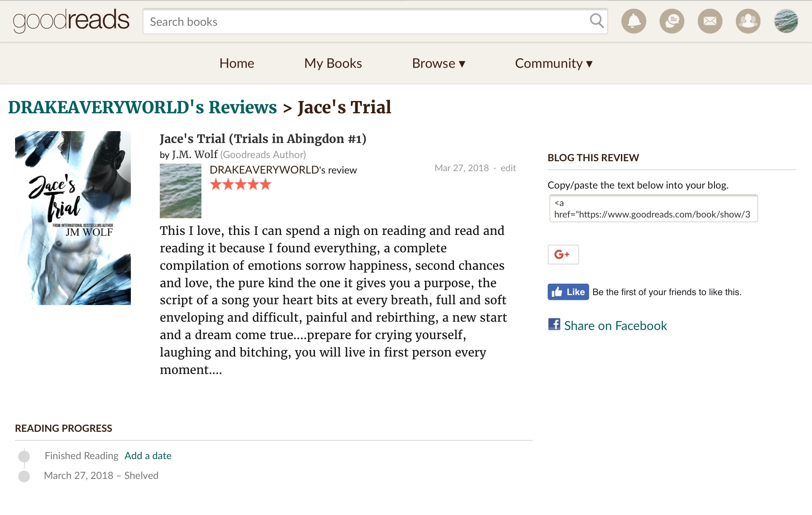
Task: Open the friends icon in header
Action: (748, 21)
